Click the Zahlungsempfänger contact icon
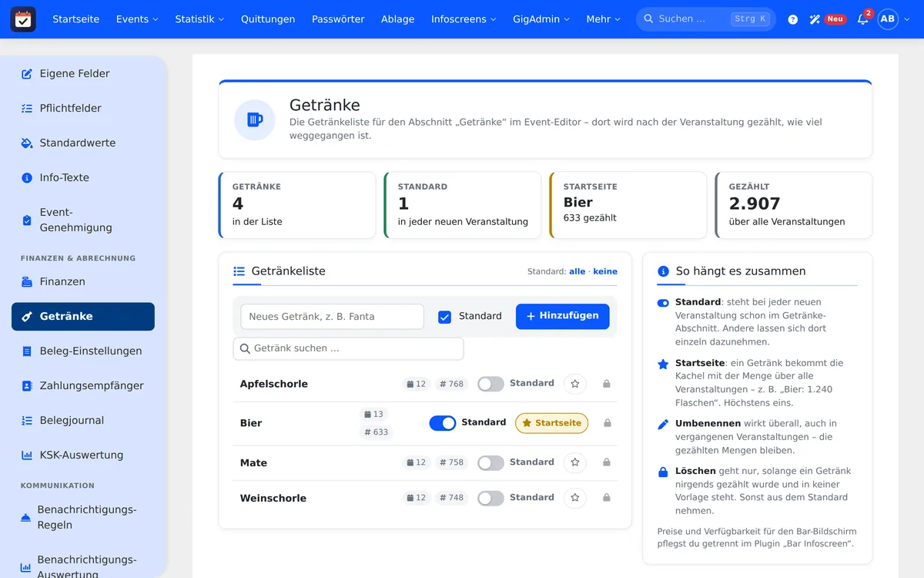The image size is (924, 578). pyautogui.click(x=27, y=386)
